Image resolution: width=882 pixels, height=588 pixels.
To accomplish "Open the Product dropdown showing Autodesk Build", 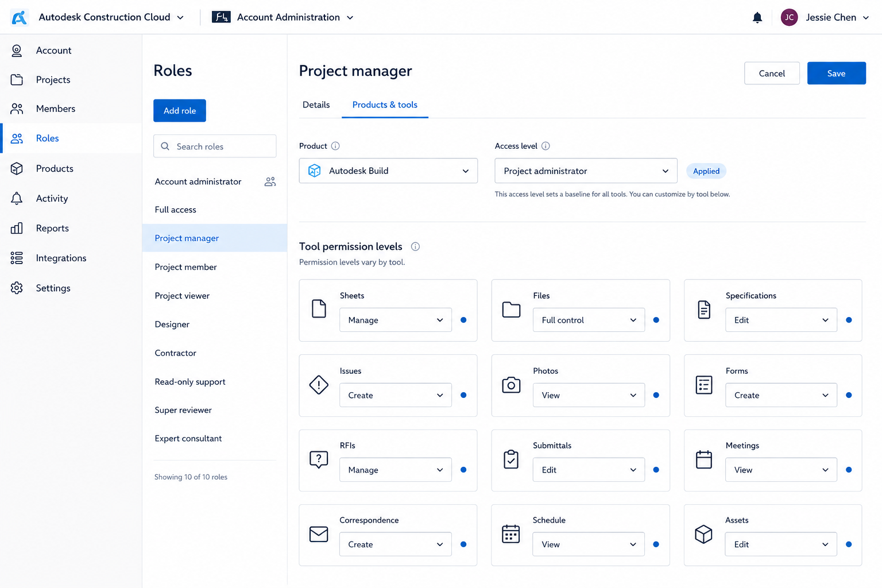I will coord(388,171).
